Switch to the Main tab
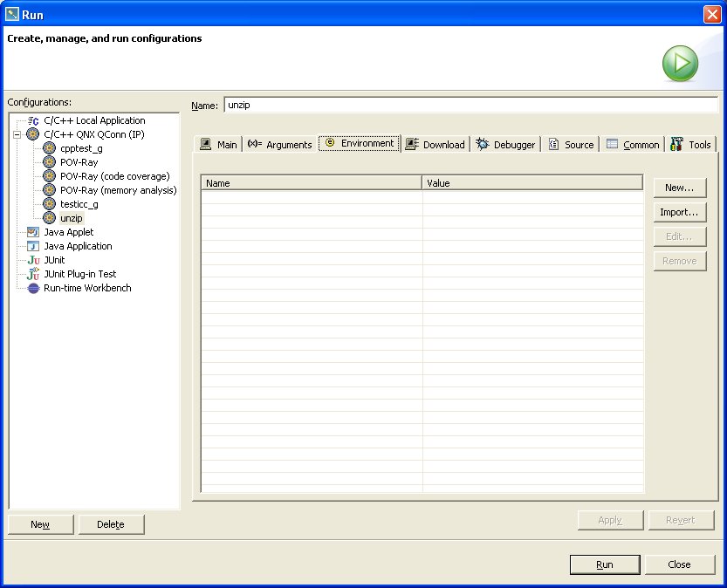 click(218, 145)
